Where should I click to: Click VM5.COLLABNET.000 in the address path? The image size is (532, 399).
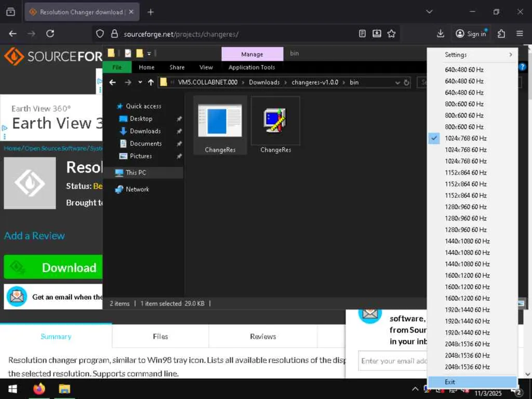point(208,83)
